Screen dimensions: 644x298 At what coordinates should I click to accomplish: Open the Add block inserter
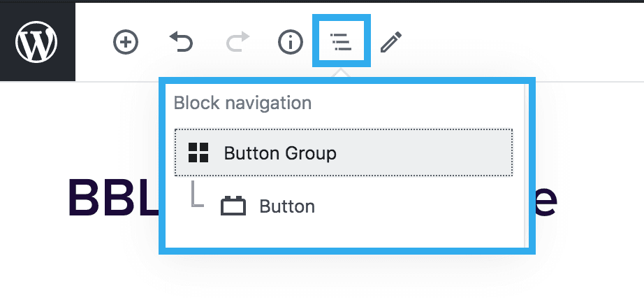126,43
